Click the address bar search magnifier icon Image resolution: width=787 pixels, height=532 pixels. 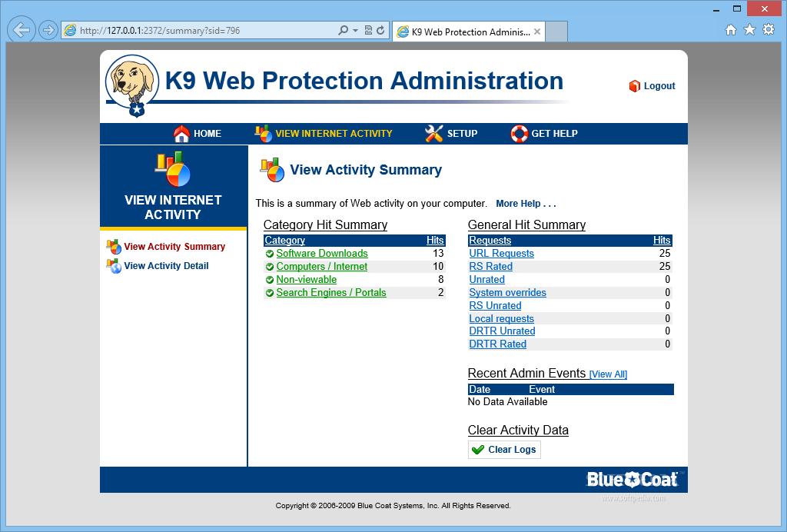343,30
